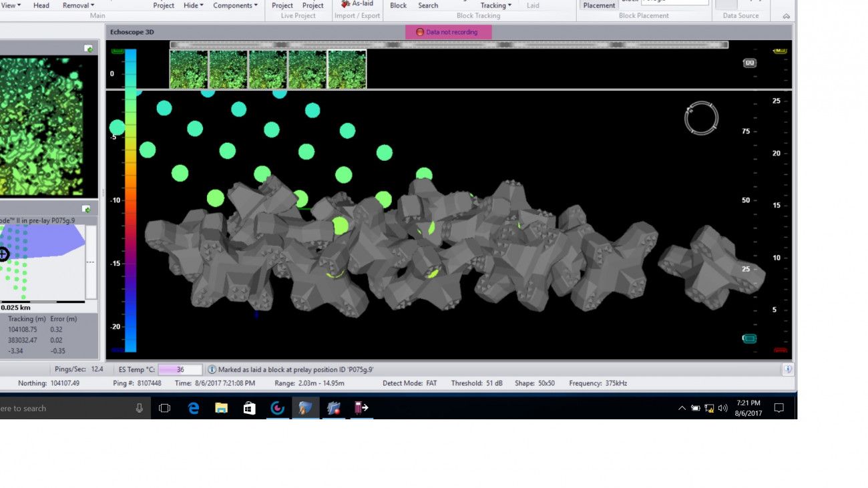Click the volume icon in system tray

pos(722,408)
